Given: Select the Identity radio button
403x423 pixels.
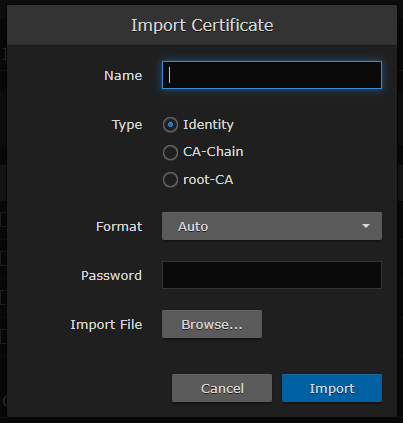Looking at the screenshot, I should (170, 125).
